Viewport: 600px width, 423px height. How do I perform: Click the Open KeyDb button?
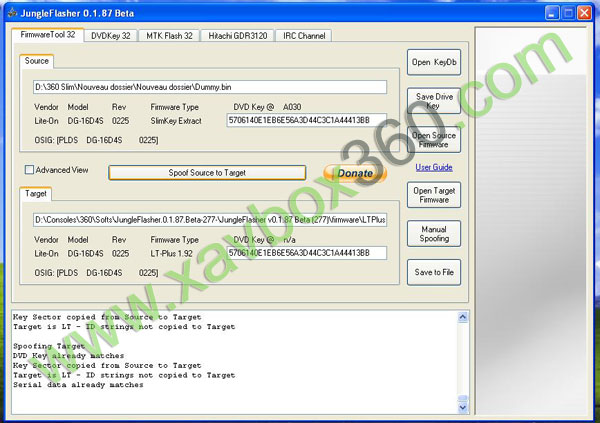(434, 62)
